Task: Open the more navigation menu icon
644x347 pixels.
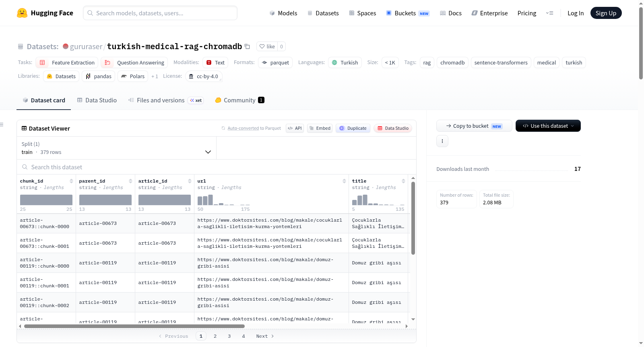Action: (549, 13)
